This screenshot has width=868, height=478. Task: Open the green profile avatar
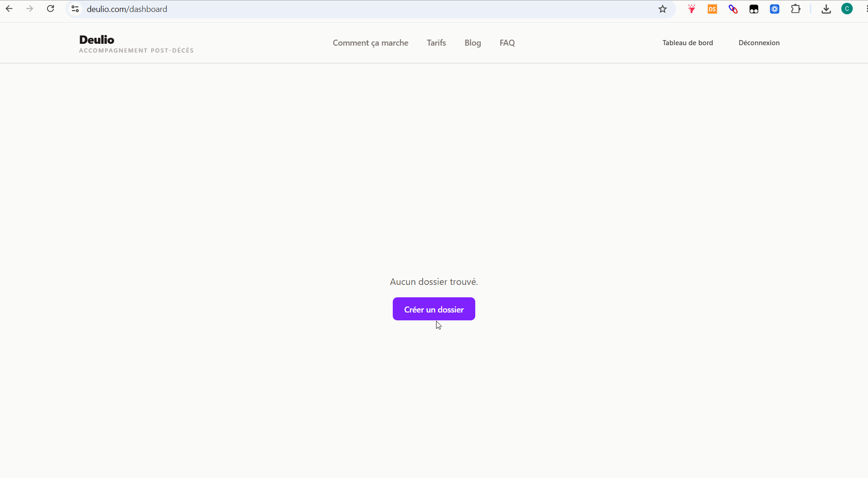point(847,9)
